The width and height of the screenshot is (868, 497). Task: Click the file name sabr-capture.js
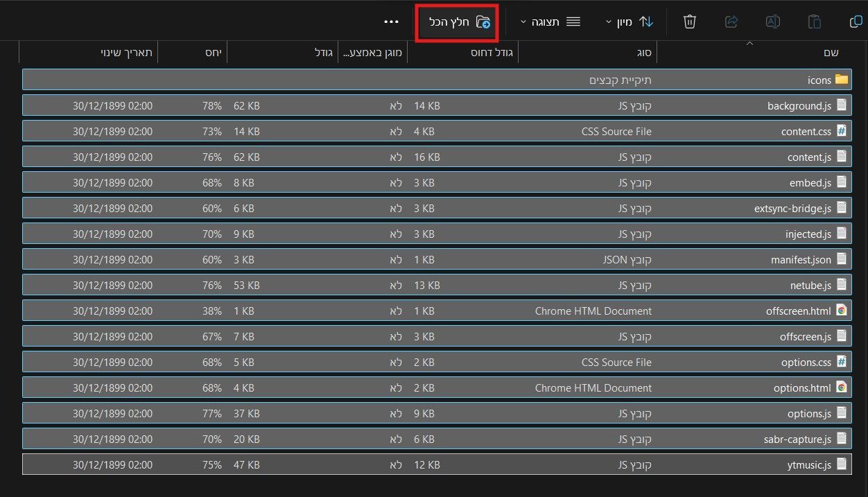point(797,439)
